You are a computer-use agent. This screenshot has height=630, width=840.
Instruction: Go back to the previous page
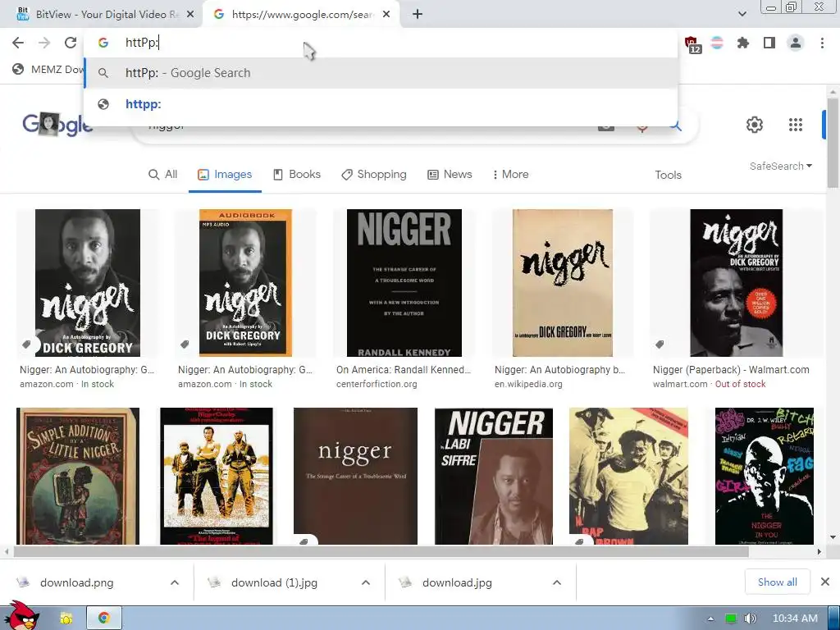(18, 43)
